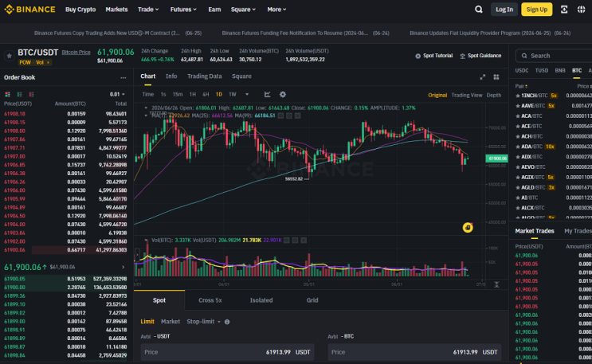This screenshot has height=364, width=592.
Task: Select the 4H chart interval
Action: coord(206,95)
